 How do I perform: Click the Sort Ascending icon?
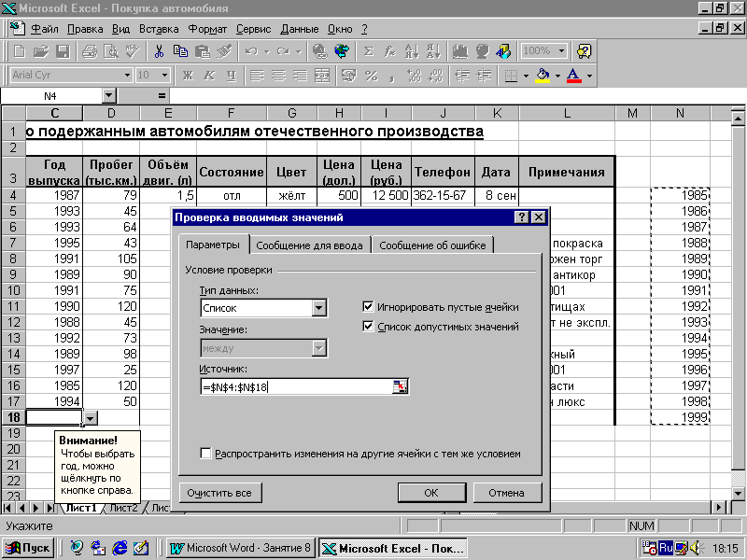pos(412,51)
